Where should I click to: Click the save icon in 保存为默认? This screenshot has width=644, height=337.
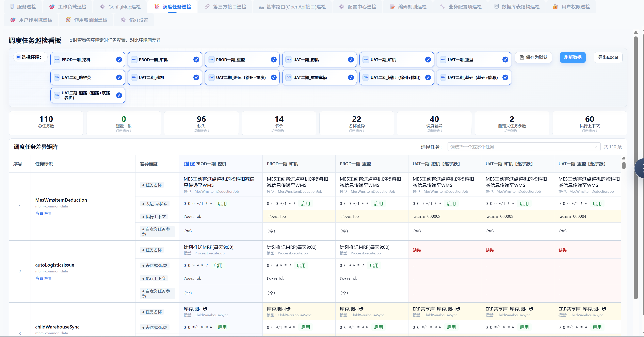click(x=522, y=57)
